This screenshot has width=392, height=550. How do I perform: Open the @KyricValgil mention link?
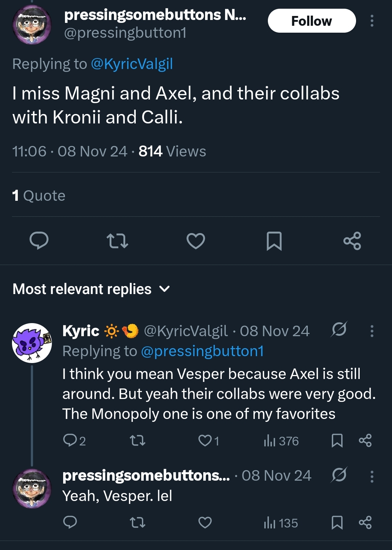pyautogui.click(x=132, y=64)
